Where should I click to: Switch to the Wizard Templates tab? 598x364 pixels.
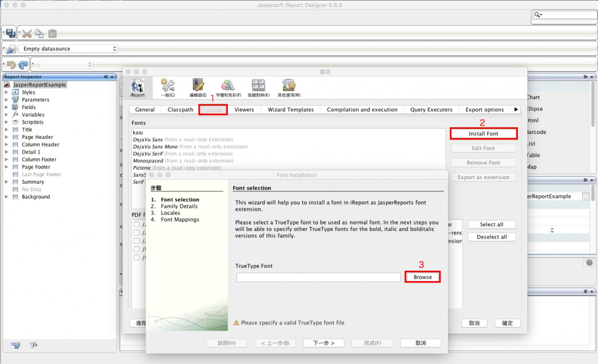pos(291,110)
